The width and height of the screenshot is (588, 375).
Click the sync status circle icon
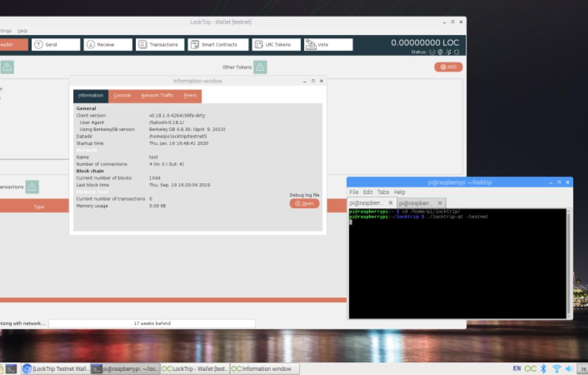[456, 52]
